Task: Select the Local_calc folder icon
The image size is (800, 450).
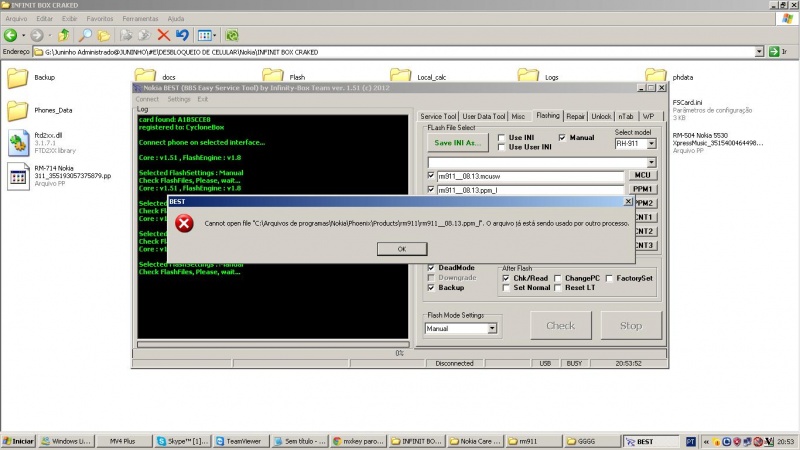Action: pyautogui.click(x=401, y=75)
